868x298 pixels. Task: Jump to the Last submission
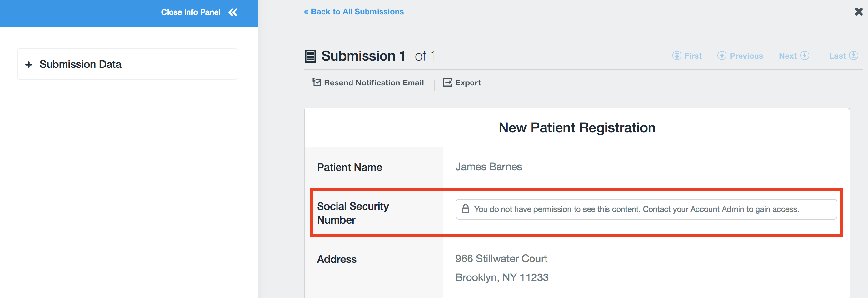click(837, 56)
